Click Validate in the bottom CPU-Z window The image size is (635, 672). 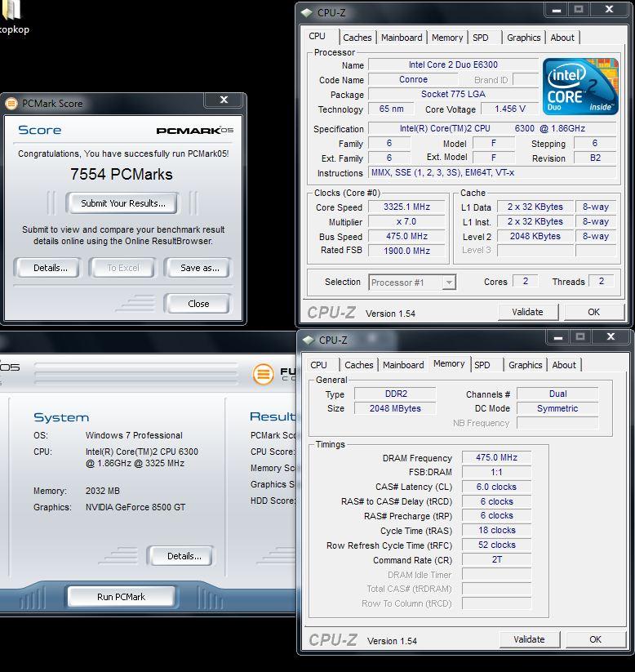coord(529,640)
